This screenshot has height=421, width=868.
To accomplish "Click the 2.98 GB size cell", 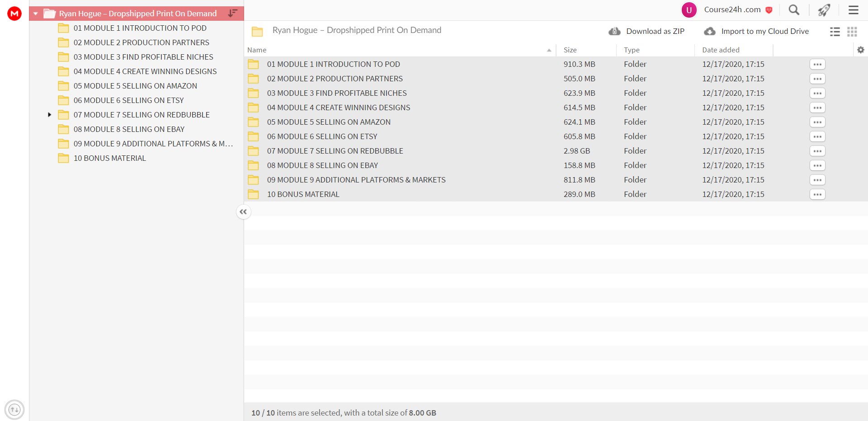I will click(x=577, y=151).
